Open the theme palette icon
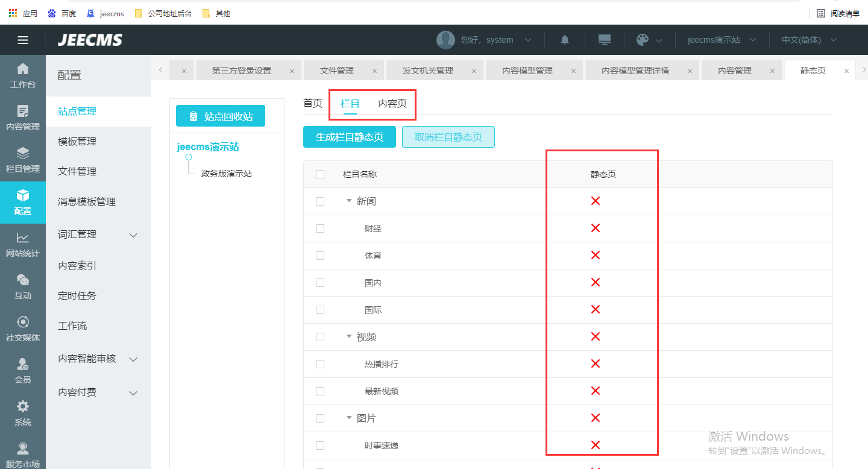The width and height of the screenshot is (868, 469). point(643,40)
